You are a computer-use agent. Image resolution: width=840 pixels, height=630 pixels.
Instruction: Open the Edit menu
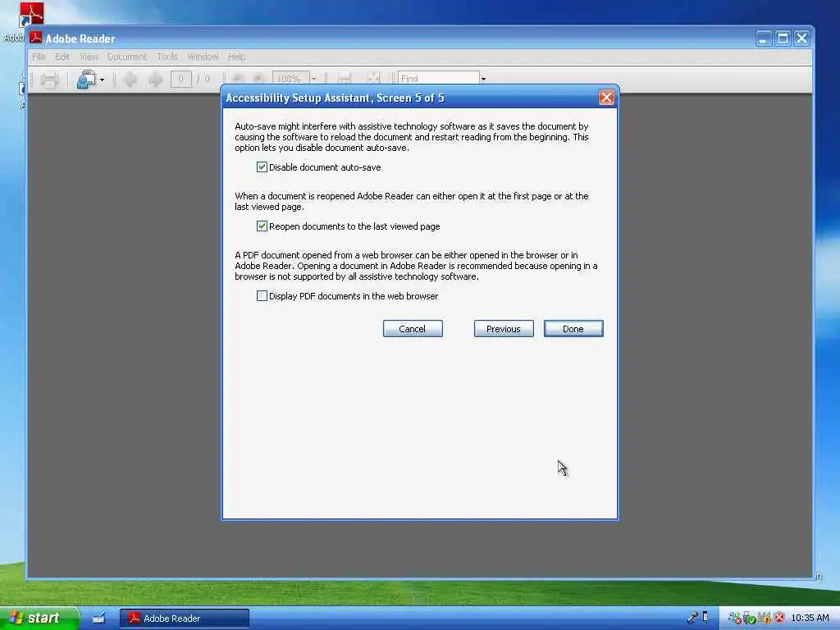pos(62,57)
